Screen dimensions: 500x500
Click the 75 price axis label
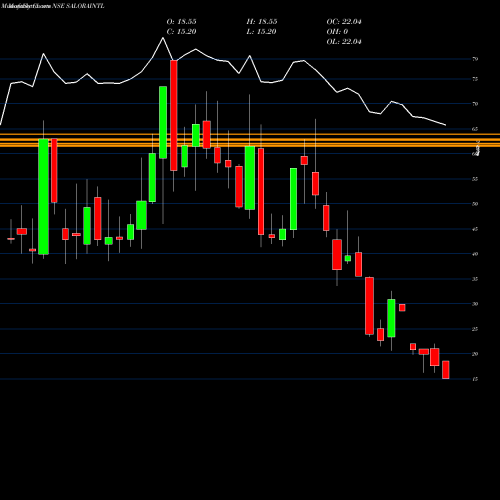pos(475,79)
